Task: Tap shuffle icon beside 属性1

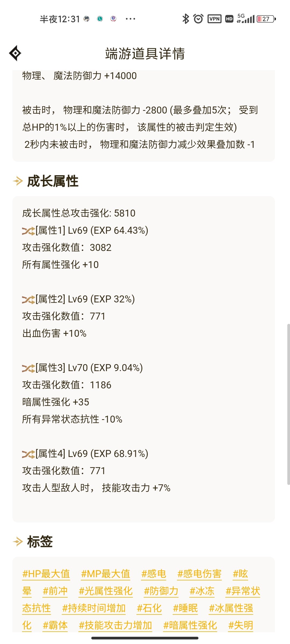Action: click(28, 231)
